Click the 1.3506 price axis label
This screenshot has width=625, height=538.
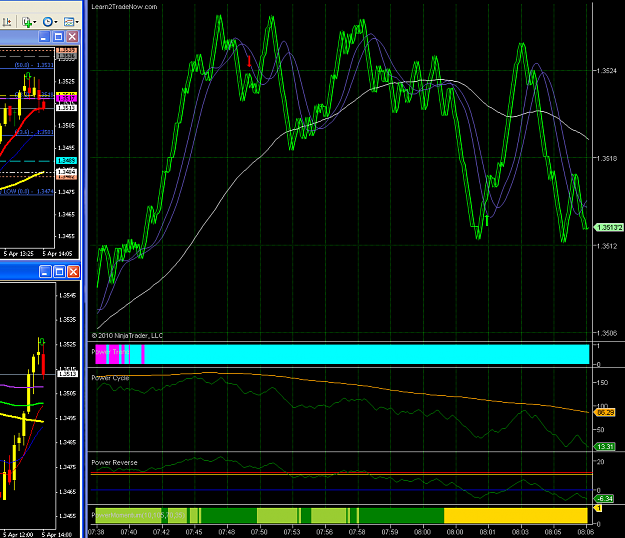tap(607, 333)
